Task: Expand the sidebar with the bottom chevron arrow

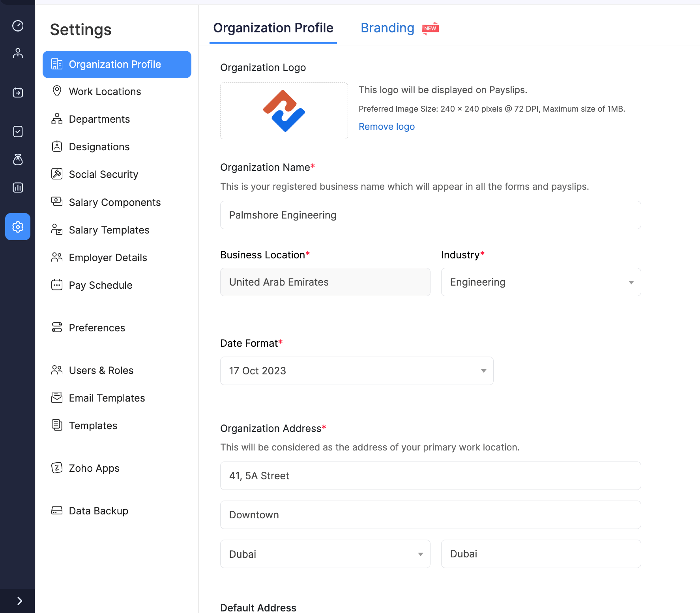Action: pyautogui.click(x=19, y=601)
